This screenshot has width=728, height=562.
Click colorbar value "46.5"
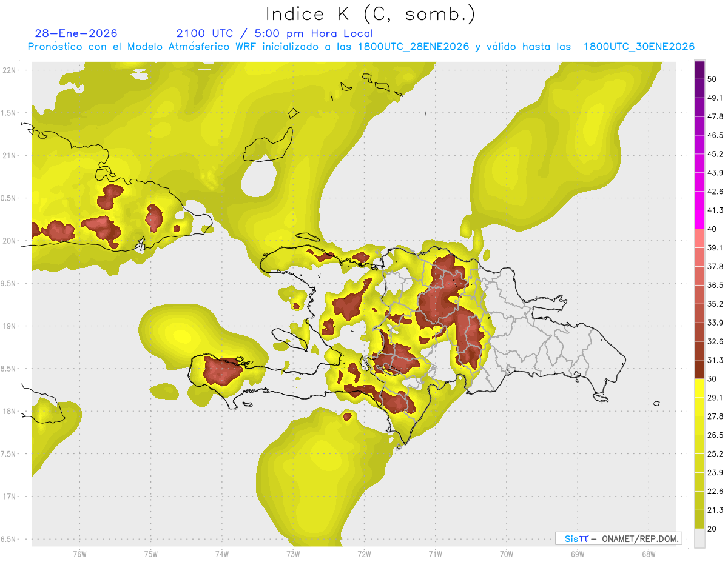click(x=715, y=135)
